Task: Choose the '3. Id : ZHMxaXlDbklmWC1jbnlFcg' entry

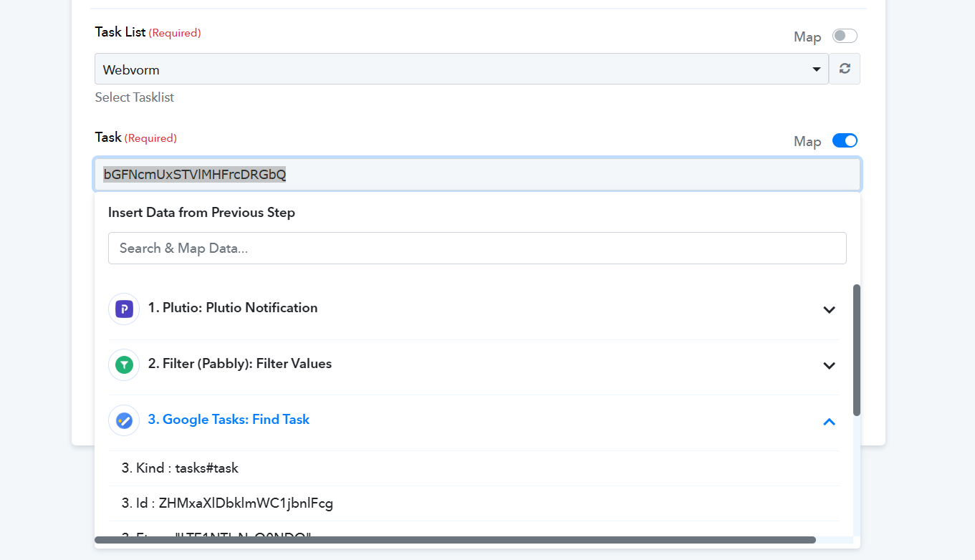Action: (474, 503)
